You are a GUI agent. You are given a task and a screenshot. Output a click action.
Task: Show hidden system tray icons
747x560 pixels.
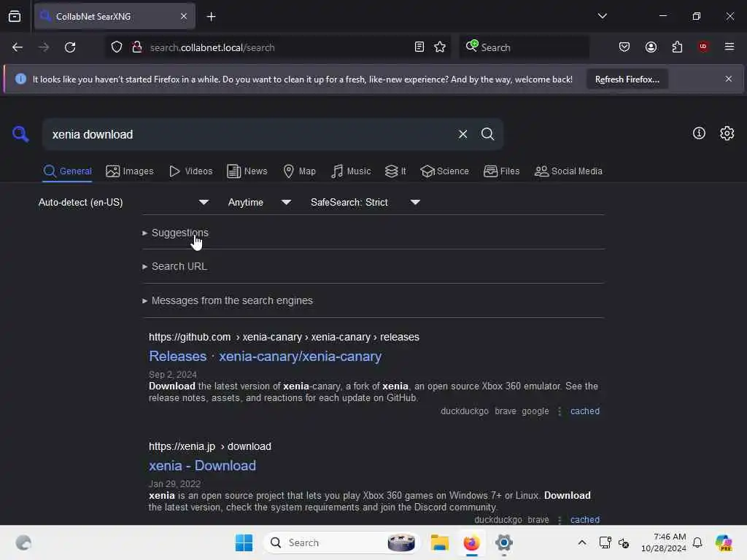(581, 542)
